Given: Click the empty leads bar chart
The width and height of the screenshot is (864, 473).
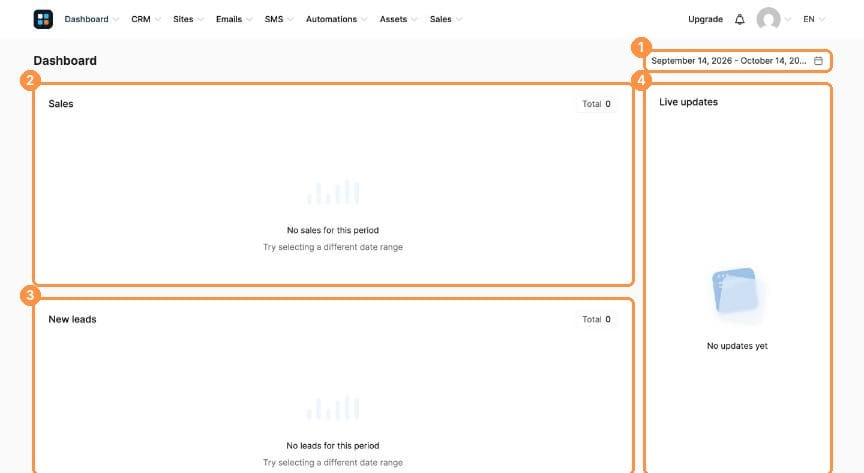Looking at the screenshot, I should pyautogui.click(x=333, y=407).
